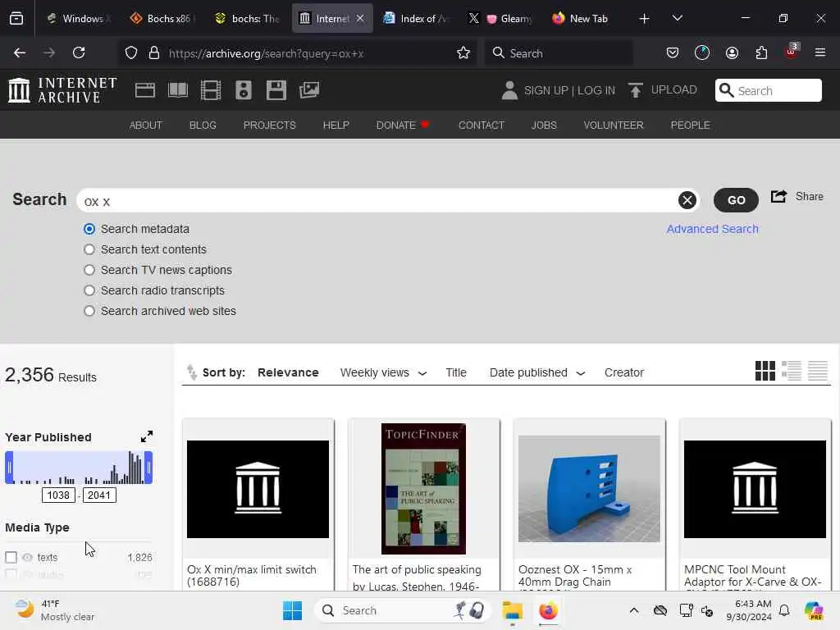Open Firefox tracking protection shield
The image size is (840, 630).
tap(131, 52)
